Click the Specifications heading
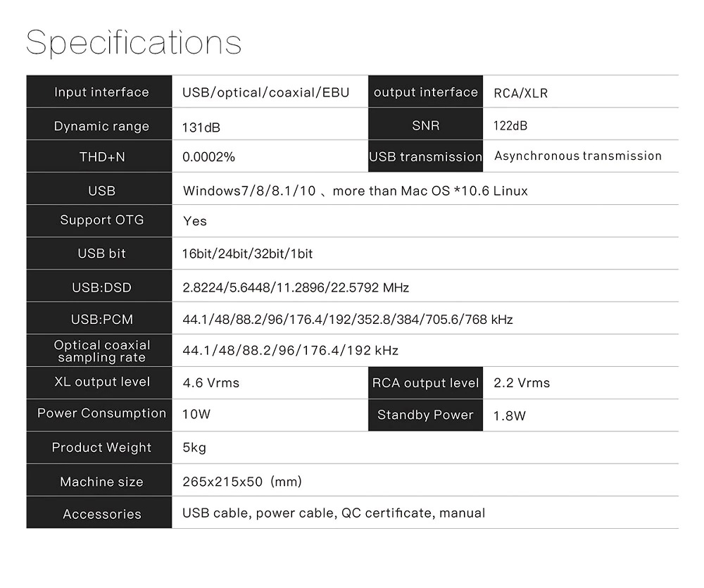704x588 pixels. (134, 42)
